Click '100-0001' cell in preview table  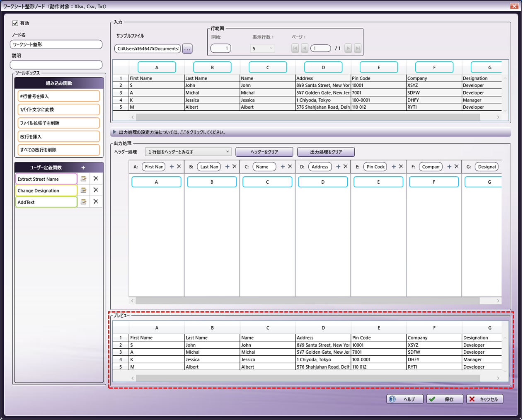pos(379,359)
